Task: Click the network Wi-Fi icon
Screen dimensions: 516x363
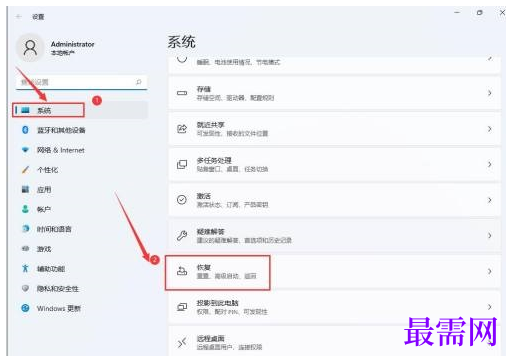Action: [x=25, y=150]
